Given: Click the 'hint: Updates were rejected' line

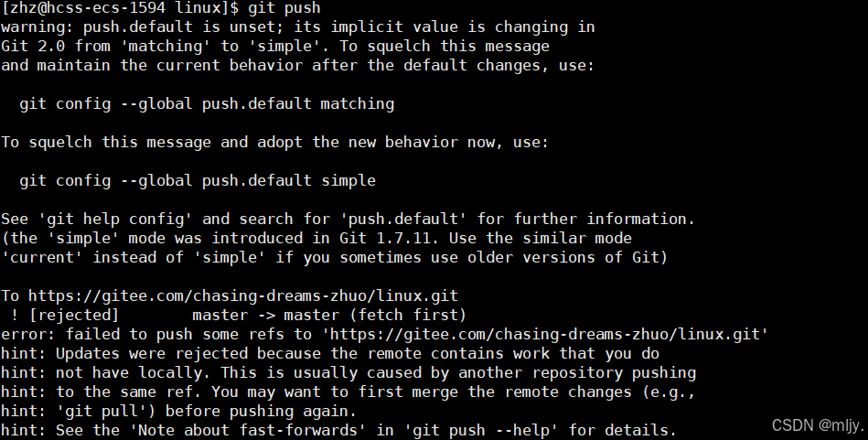Looking at the screenshot, I should pos(330,354).
